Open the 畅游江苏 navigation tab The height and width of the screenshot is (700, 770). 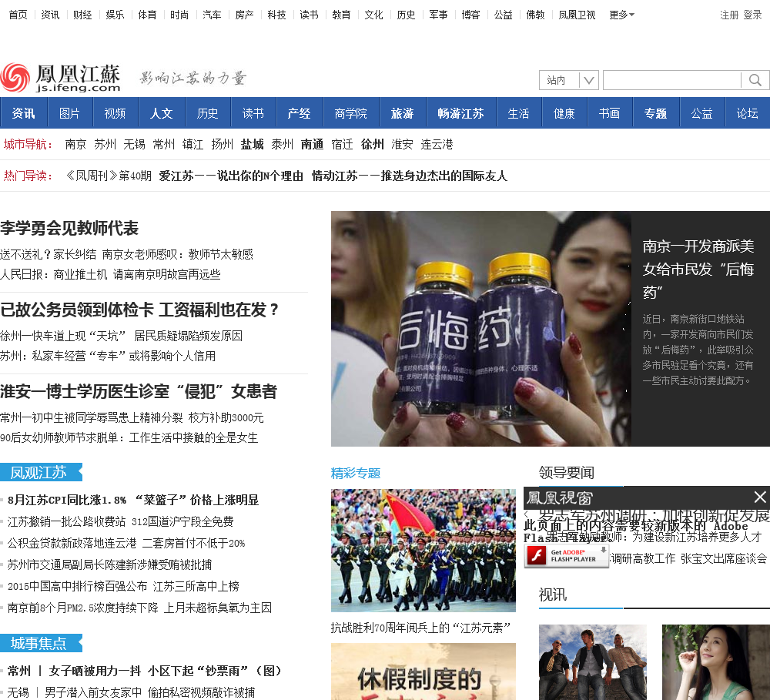tap(460, 113)
